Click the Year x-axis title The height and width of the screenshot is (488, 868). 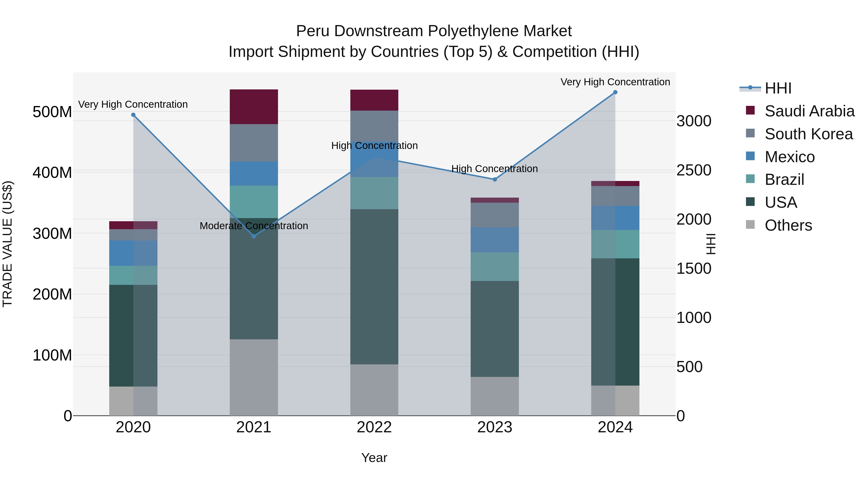coord(374,458)
